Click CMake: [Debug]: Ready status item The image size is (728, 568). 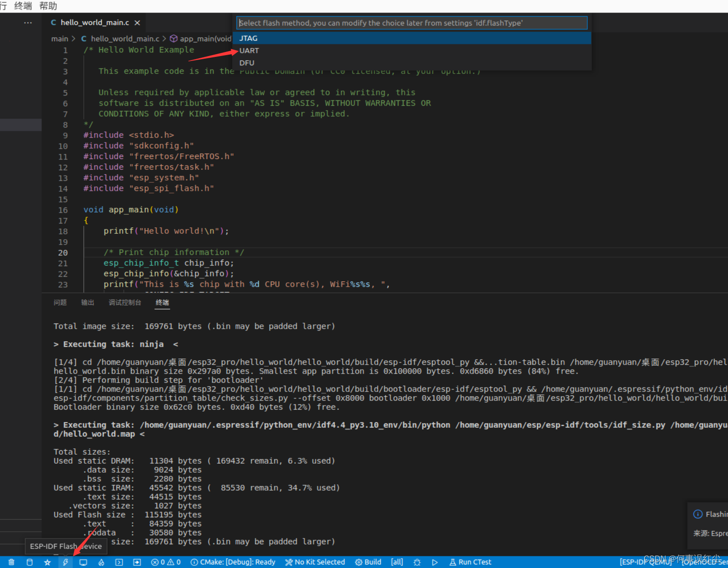coord(233,562)
